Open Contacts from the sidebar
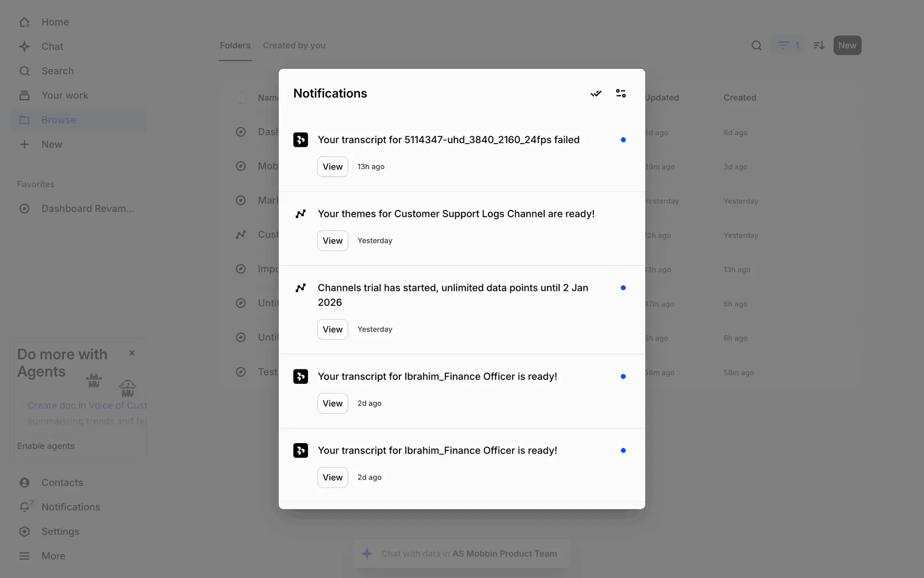This screenshot has height=578, width=924. 62,483
